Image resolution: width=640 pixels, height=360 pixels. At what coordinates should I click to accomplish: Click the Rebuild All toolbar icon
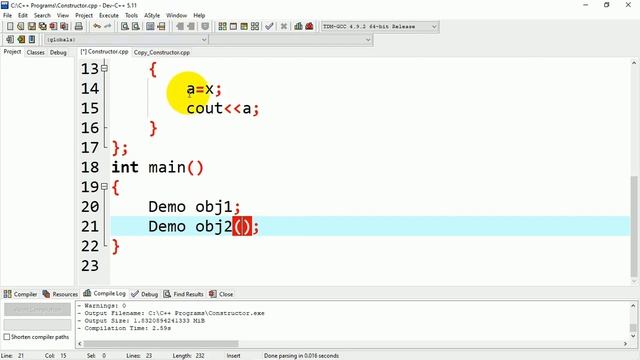pos(255,27)
